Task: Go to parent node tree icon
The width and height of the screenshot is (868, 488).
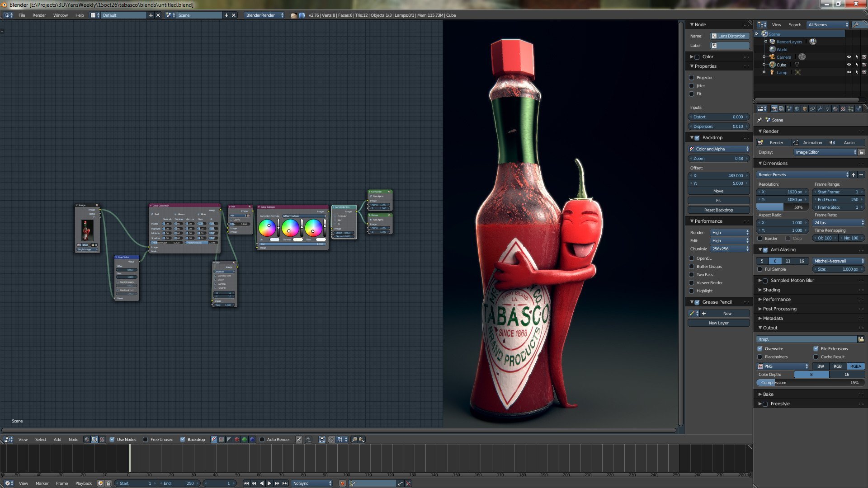Action: pyautogui.click(x=308, y=440)
